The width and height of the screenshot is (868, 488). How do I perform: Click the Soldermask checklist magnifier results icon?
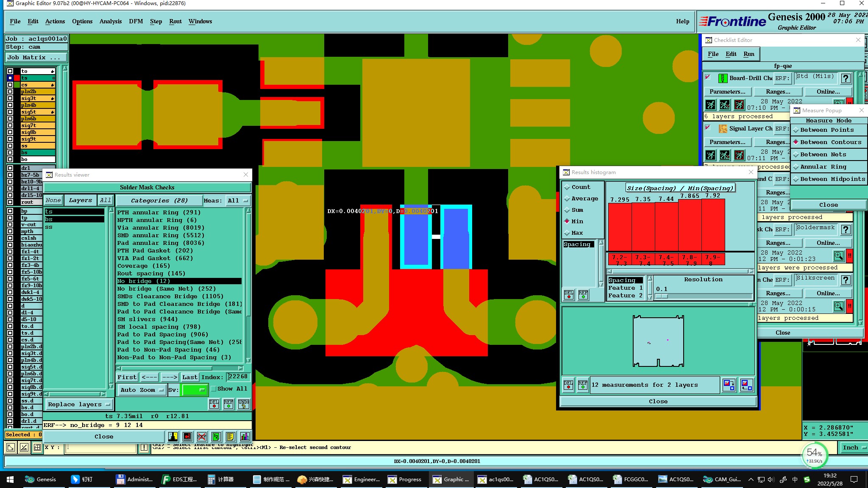point(838,256)
